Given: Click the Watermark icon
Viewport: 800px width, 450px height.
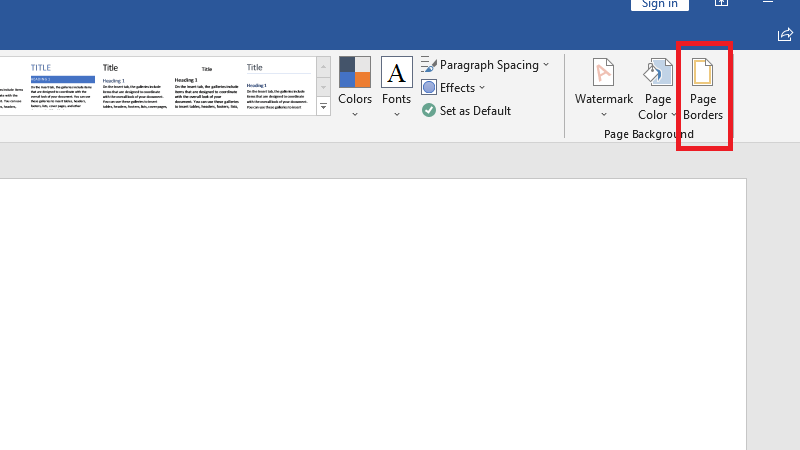Looking at the screenshot, I should [x=603, y=73].
